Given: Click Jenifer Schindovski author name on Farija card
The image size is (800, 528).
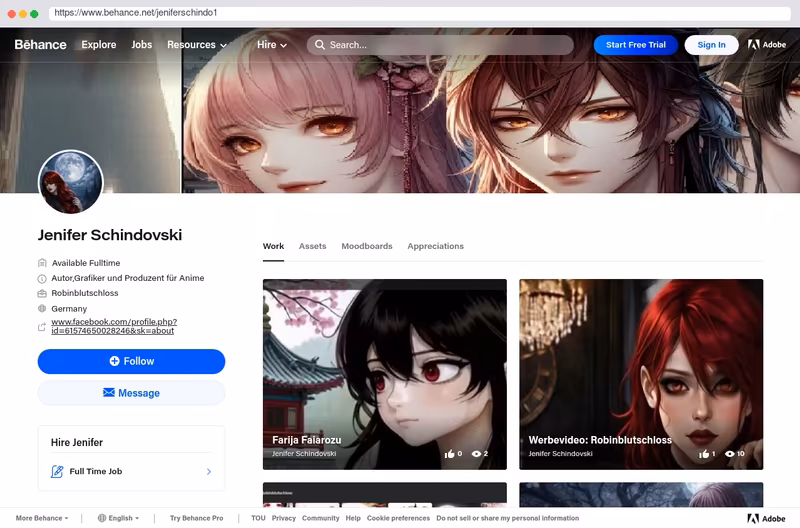Looking at the screenshot, I should [304, 454].
